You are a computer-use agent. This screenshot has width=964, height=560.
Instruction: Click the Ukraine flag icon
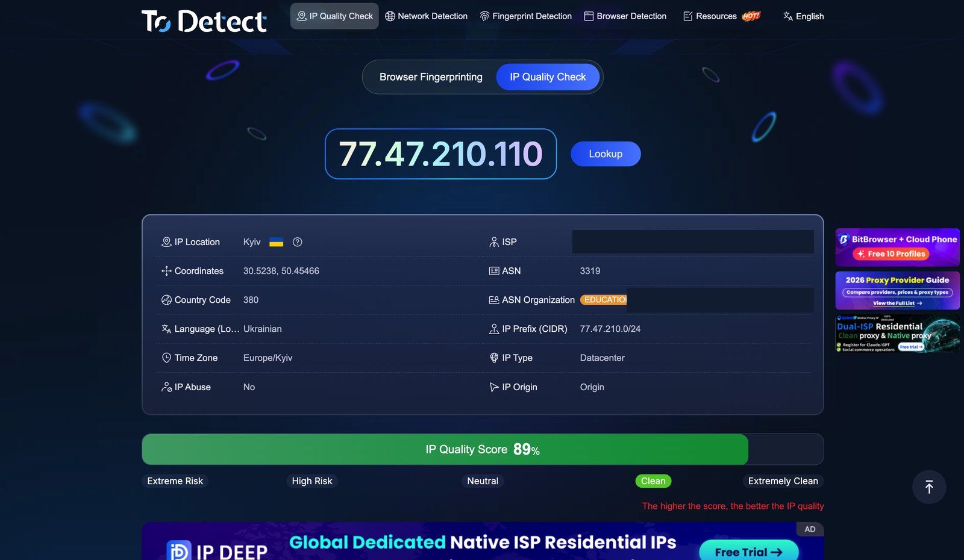pos(276,242)
